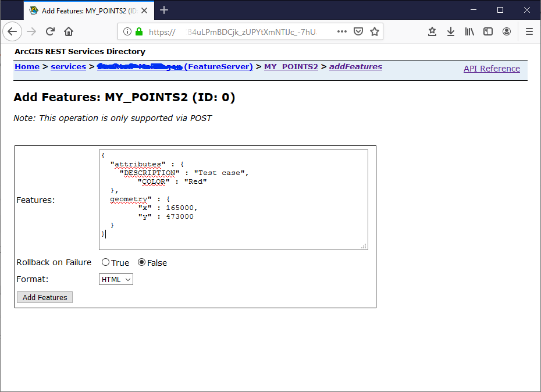Open the Home breadcrumb link
The height and width of the screenshot is (392, 541).
tap(27, 67)
